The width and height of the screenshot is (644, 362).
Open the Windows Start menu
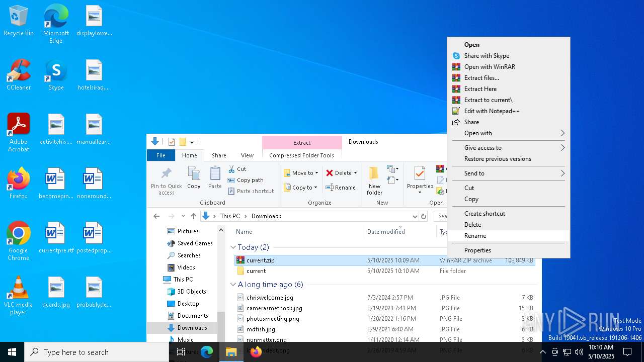(12, 352)
